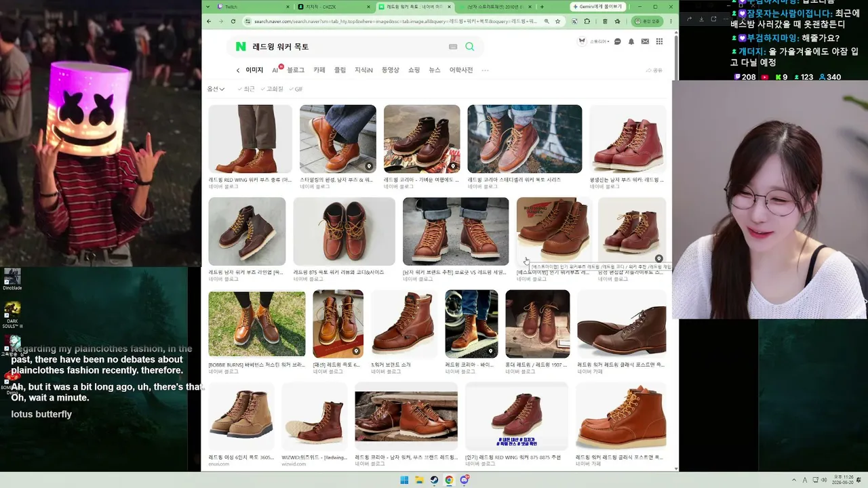Click the 레드윙 남자 워커 부츠 라인업 caption link
868x488 pixels.
(245, 272)
